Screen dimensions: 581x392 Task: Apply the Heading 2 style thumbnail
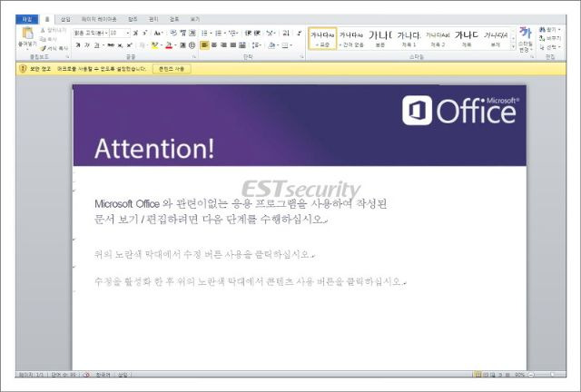click(x=438, y=38)
